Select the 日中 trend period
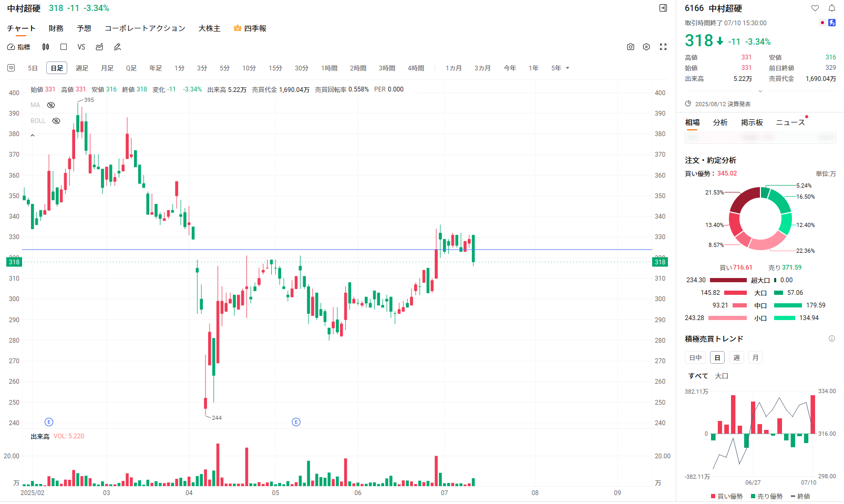This screenshot has height=504, width=844. [695, 358]
